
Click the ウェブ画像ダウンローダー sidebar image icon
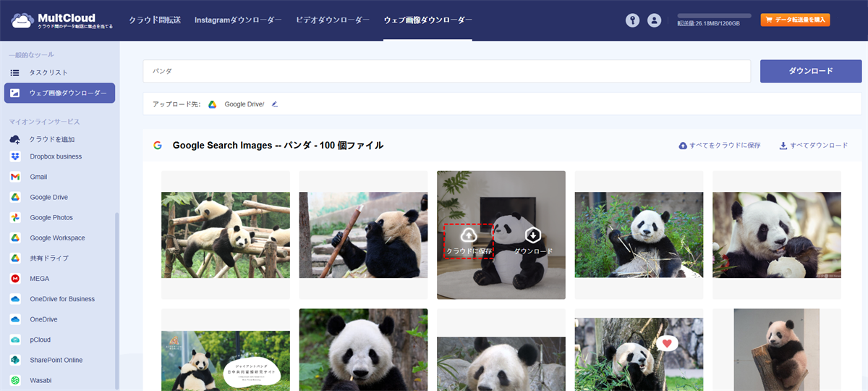[14, 93]
